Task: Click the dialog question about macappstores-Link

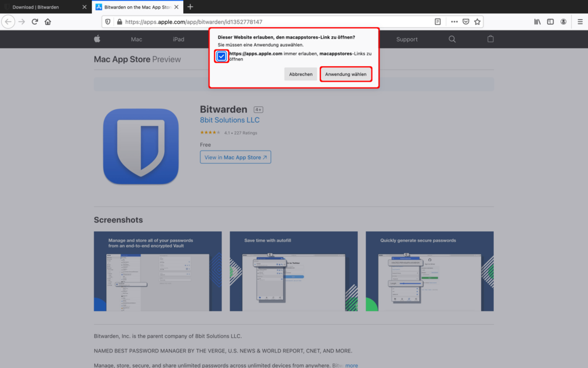Action: pyautogui.click(x=287, y=37)
